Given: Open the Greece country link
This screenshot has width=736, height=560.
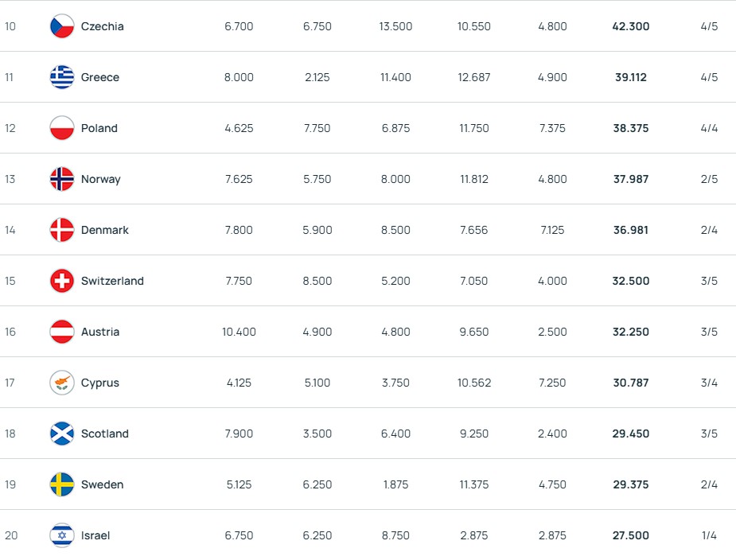Looking at the screenshot, I should [x=100, y=77].
